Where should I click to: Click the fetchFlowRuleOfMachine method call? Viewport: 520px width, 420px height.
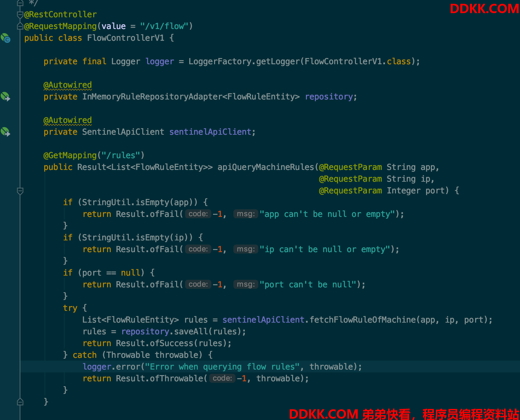363,320
